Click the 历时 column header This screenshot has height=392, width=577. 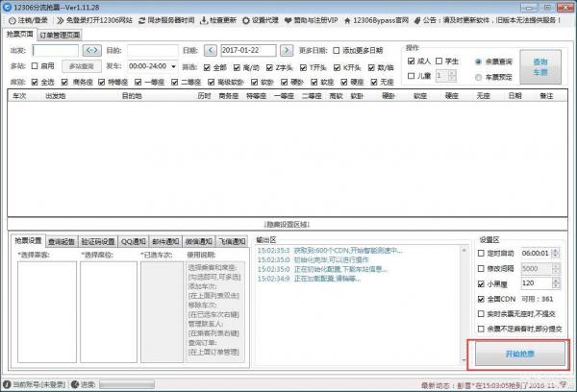[x=204, y=96]
